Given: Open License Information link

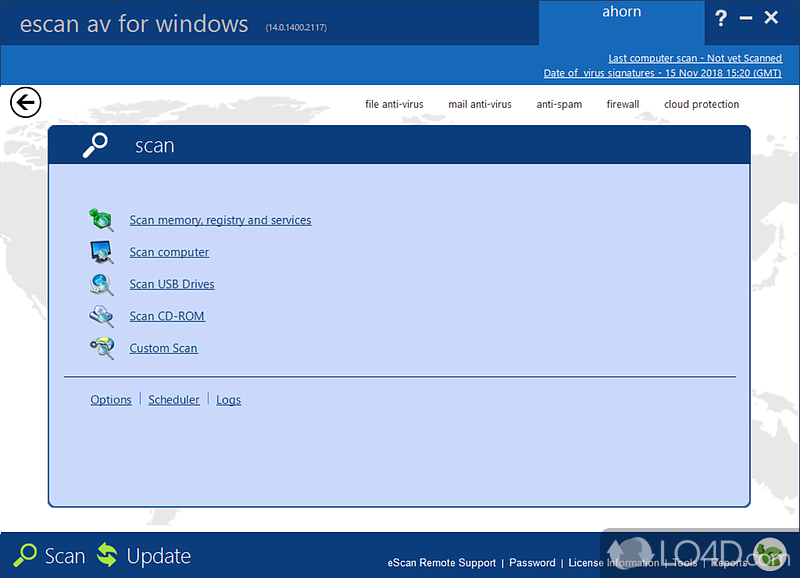Looking at the screenshot, I should [614, 563].
